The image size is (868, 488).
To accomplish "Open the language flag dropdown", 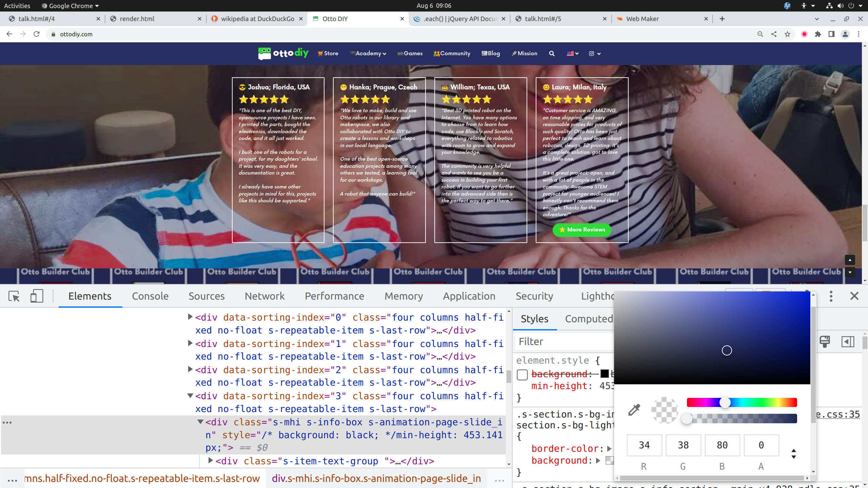I will click(572, 54).
